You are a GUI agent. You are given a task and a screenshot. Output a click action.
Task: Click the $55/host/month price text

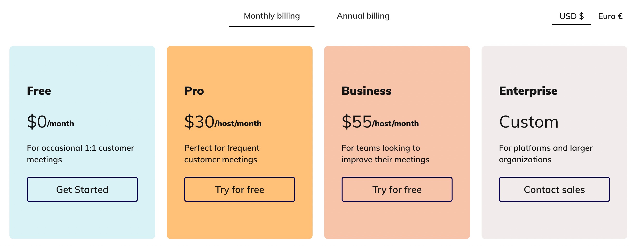pos(380,122)
